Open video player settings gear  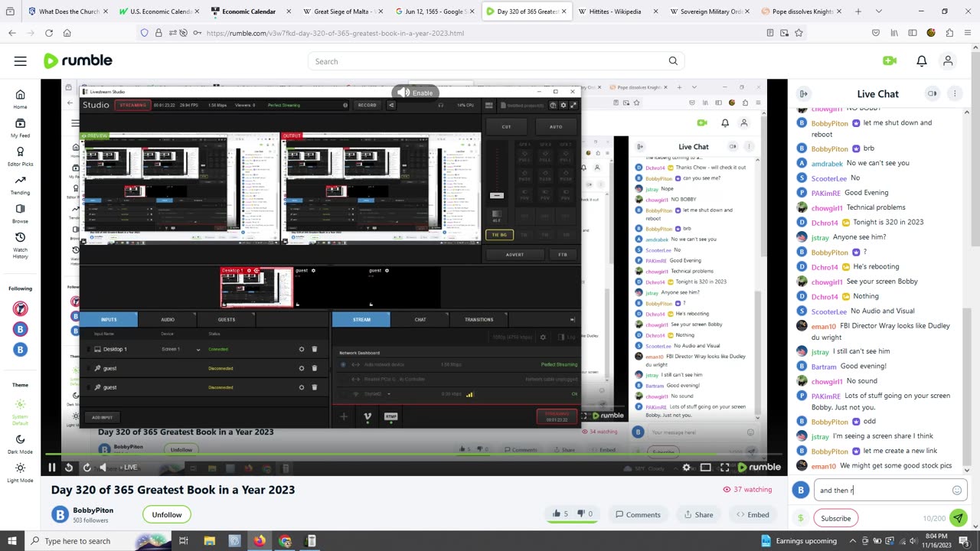(687, 467)
